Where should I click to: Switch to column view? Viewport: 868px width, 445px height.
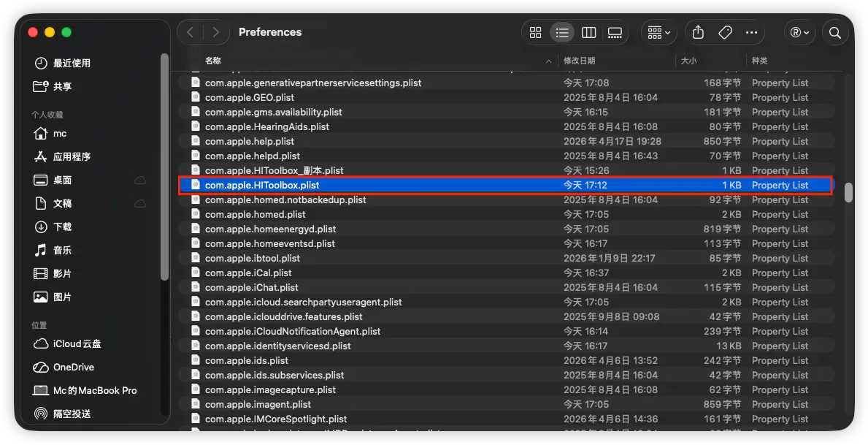click(588, 33)
